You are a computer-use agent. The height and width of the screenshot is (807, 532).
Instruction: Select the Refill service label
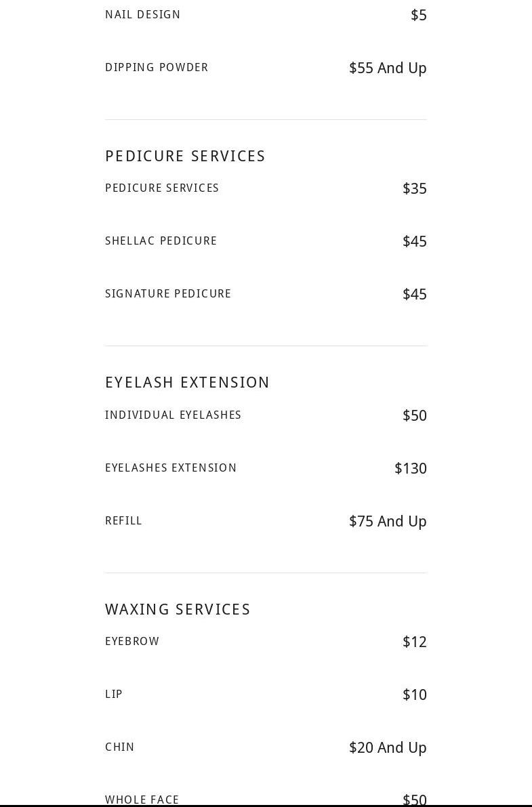click(x=123, y=521)
